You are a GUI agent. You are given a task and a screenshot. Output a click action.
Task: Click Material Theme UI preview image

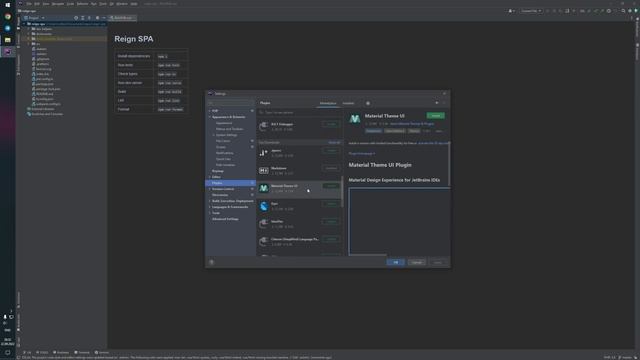click(x=399, y=221)
